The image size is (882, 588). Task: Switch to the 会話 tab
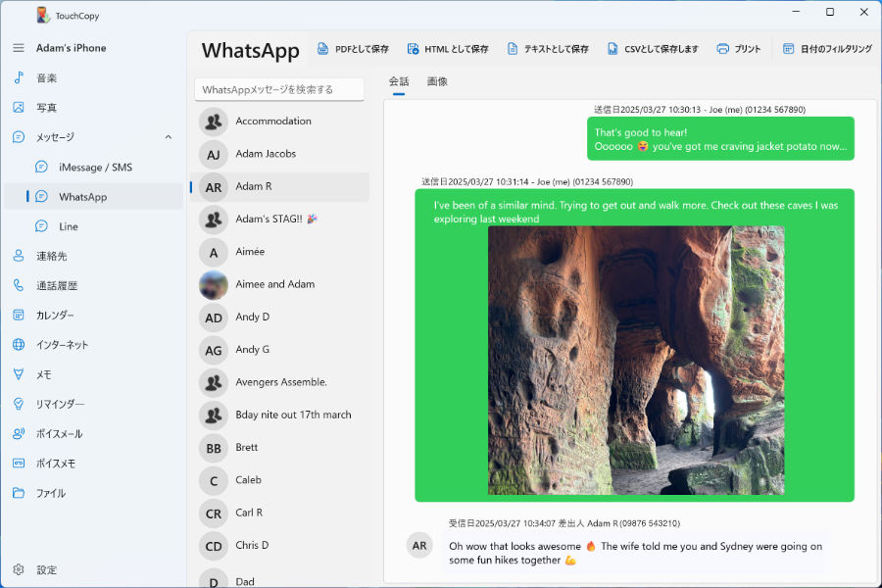click(x=399, y=82)
